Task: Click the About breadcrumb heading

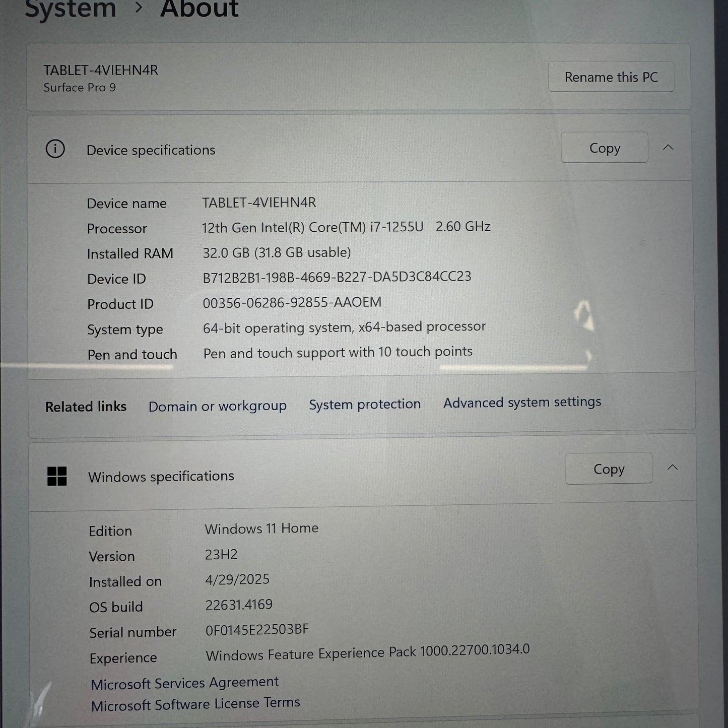Action: (200, 8)
